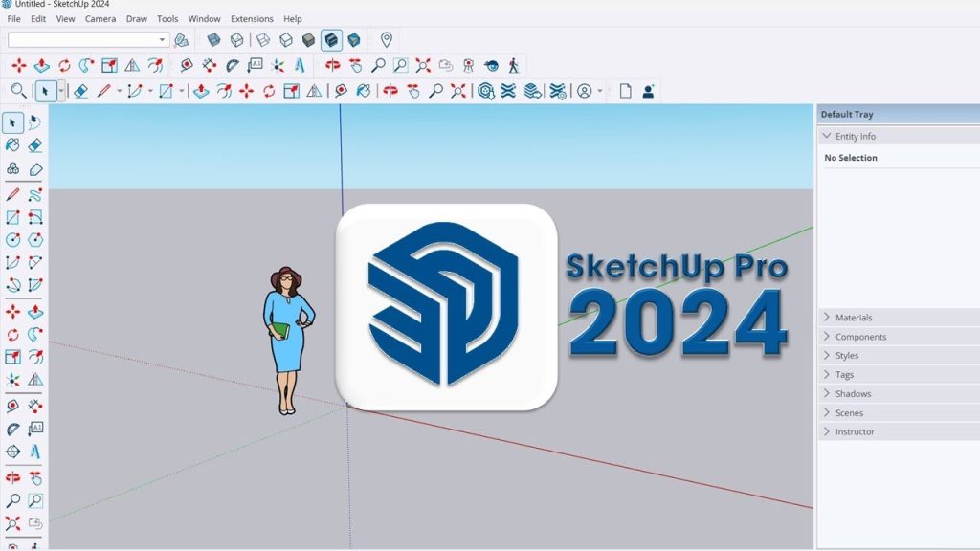Screen dimensions: 980x551
Task: Open the Select tool dropdown arrow
Action: point(60,91)
